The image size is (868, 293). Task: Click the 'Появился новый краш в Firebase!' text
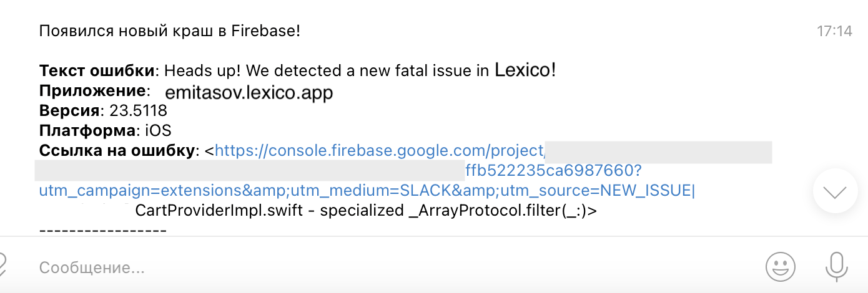click(x=170, y=31)
